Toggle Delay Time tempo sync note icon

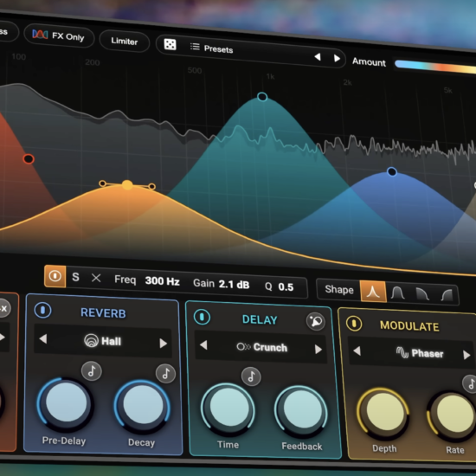pyautogui.click(x=251, y=376)
